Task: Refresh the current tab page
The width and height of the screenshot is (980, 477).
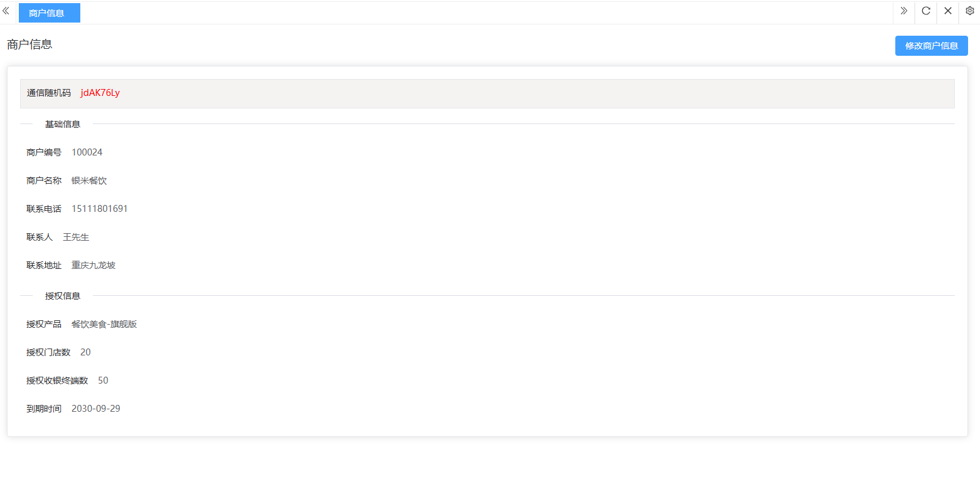Action: (926, 11)
